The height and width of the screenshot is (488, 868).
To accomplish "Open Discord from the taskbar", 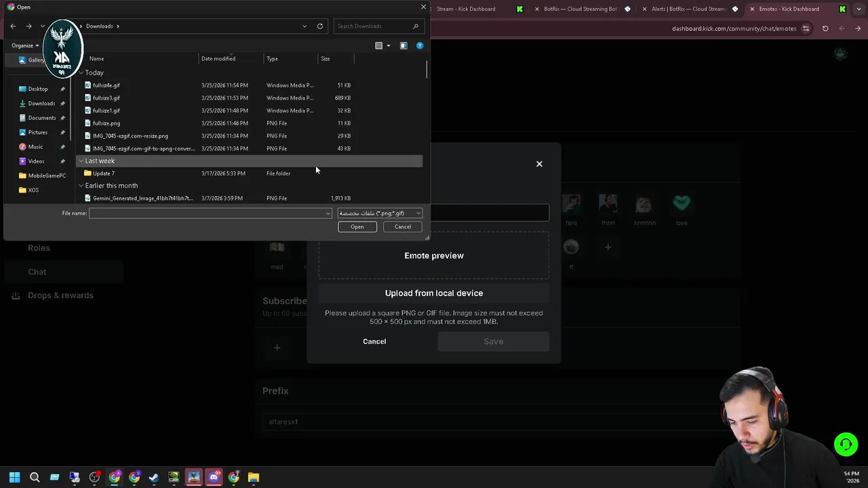I will tap(214, 477).
